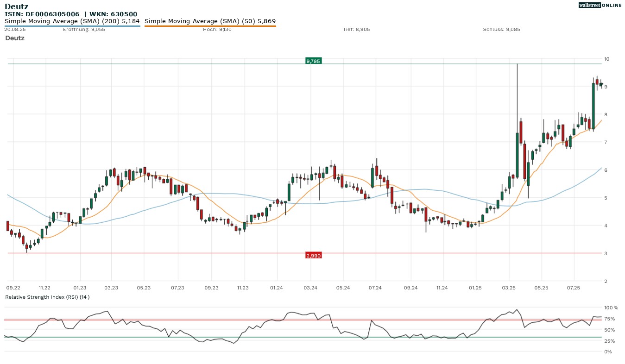Image resolution: width=625 pixels, height=364 pixels.
Task: Click the Tief 8,905 value
Action: coord(356,29)
